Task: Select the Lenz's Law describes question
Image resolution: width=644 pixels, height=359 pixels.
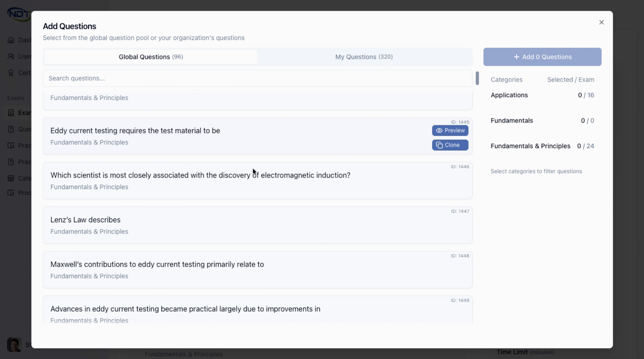Action: (x=257, y=225)
